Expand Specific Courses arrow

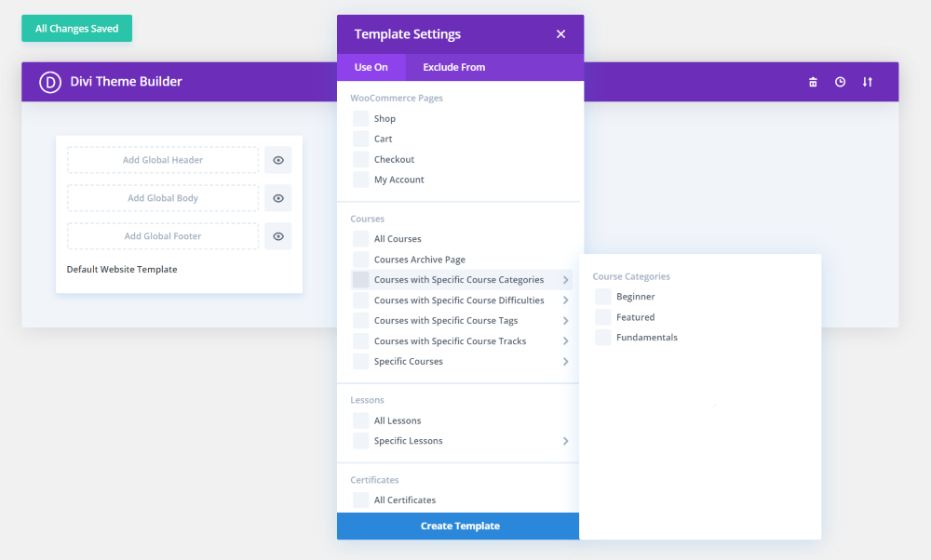point(565,361)
